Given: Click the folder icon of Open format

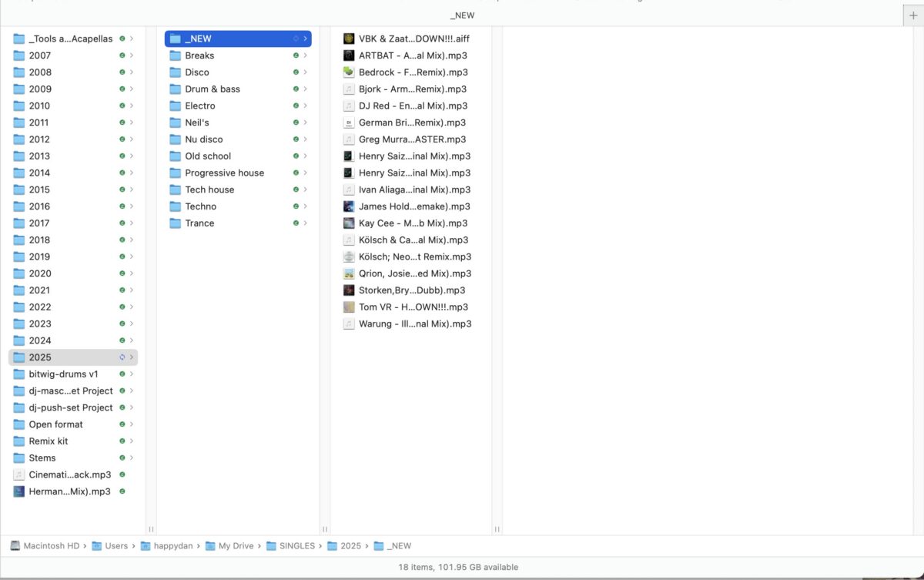Looking at the screenshot, I should (x=21, y=424).
